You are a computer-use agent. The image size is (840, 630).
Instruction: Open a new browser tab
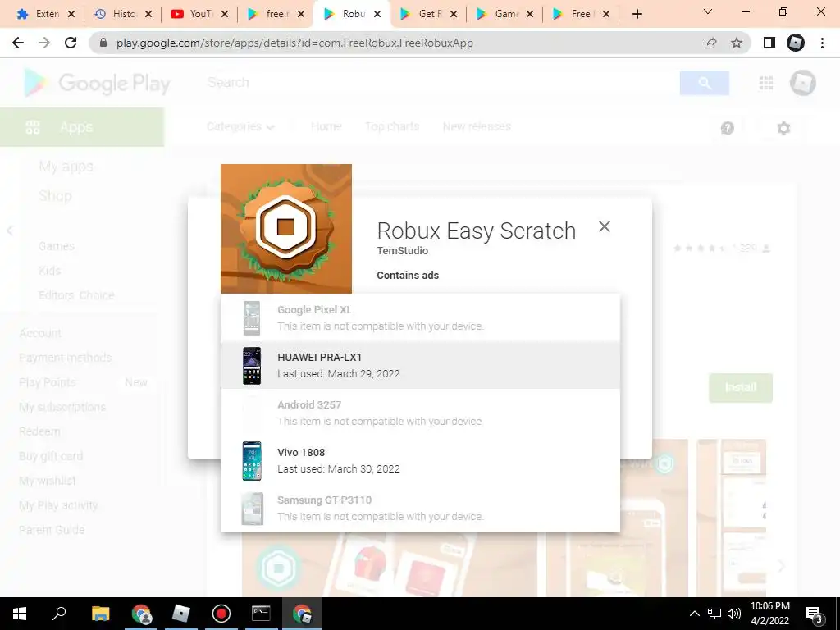[637, 14]
